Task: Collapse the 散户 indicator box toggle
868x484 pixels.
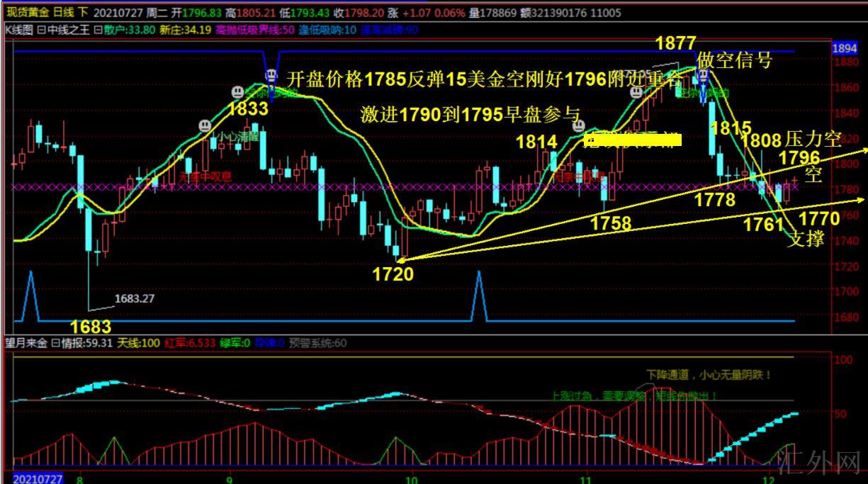Action: [98, 30]
